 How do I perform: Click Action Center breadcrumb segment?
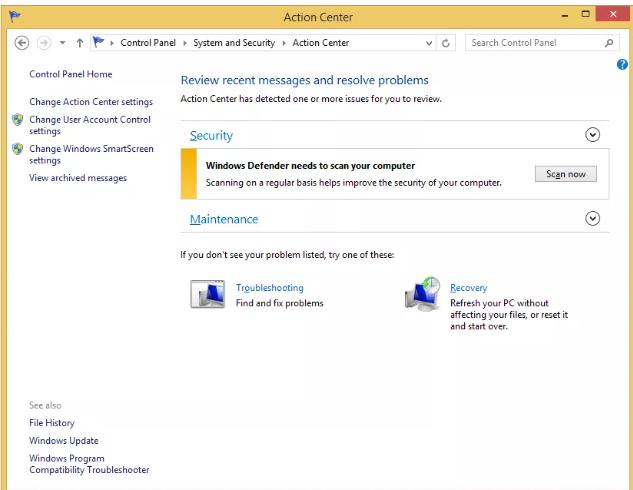point(321,43)
